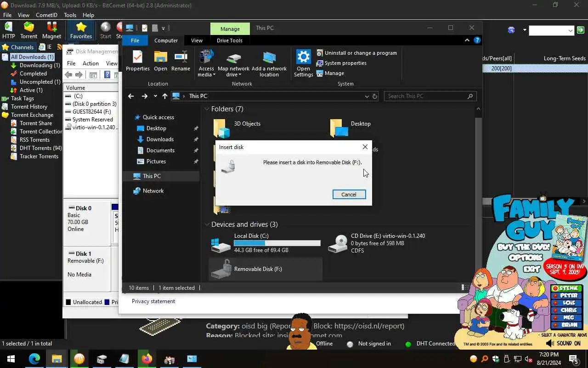Open the Map network drive dropdown

[233, 64]
